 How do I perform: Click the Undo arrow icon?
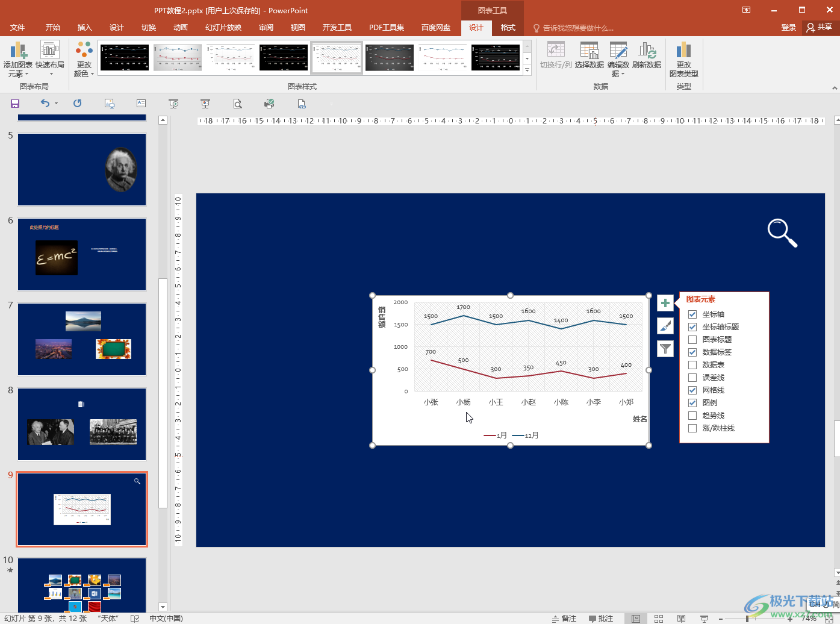click(x=45, y=104)
